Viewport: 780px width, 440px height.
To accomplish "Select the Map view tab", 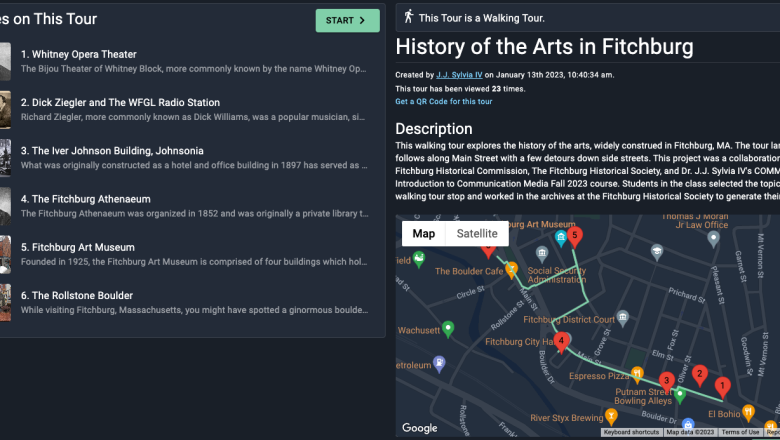I will [x=423, y=234].
